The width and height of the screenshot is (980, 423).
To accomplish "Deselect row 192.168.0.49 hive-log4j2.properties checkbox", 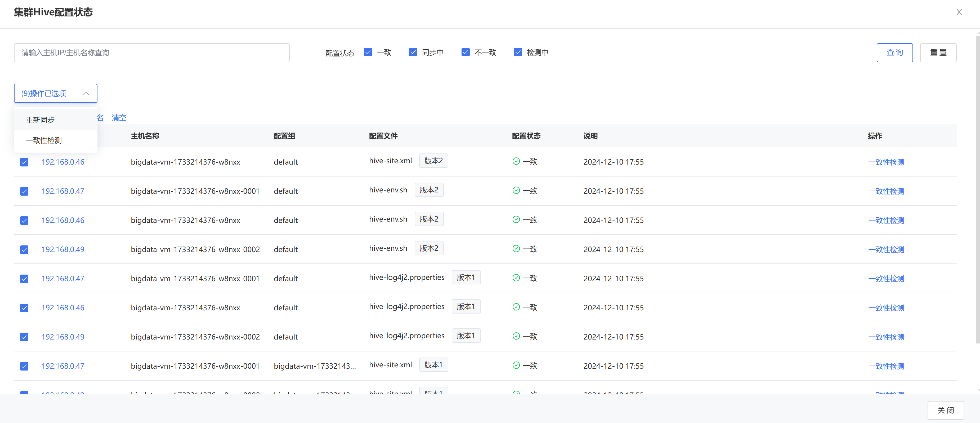I will pyautogui.click(x=24, y=337).
